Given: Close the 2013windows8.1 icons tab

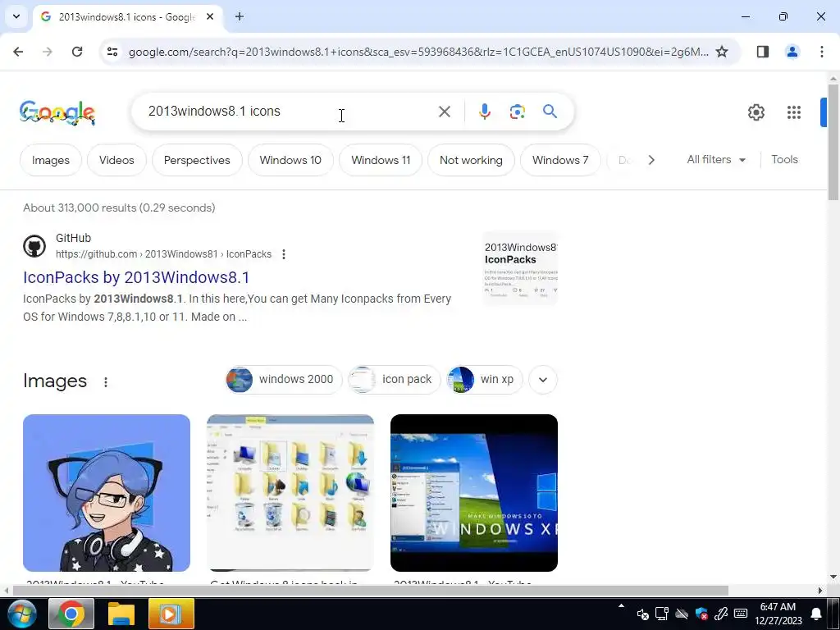Looking at the screenshot, I should (210, 16).
